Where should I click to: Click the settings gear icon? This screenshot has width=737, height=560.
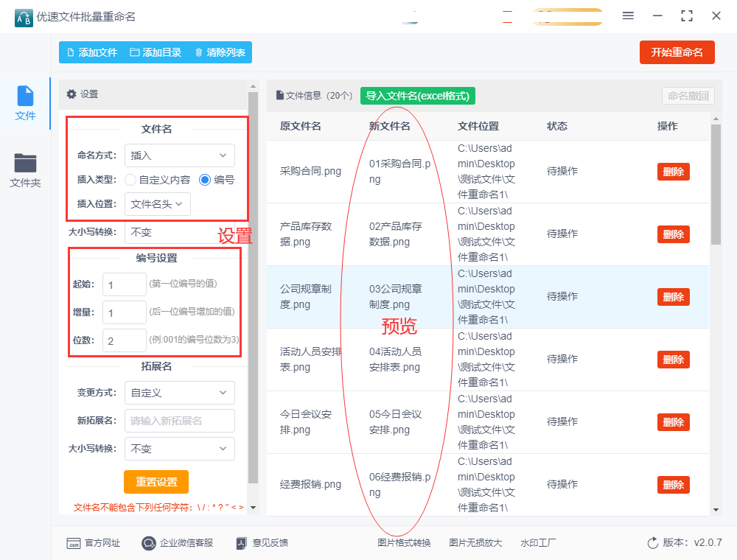pyautogui.click(x=71, y=94)
